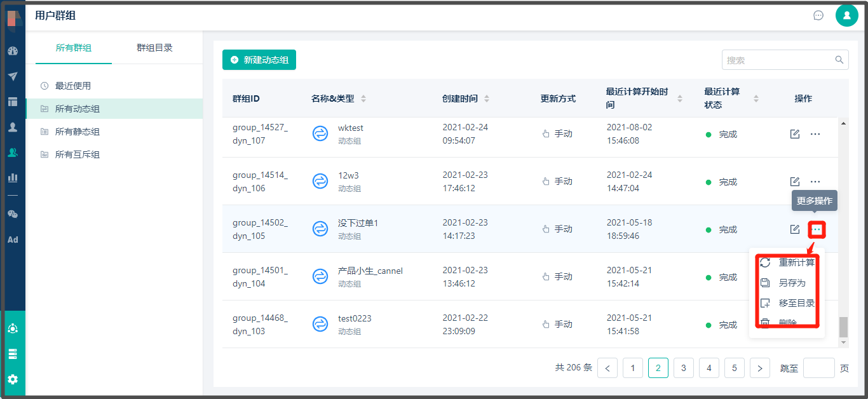Open the user groups icon in sidebar

13,152
